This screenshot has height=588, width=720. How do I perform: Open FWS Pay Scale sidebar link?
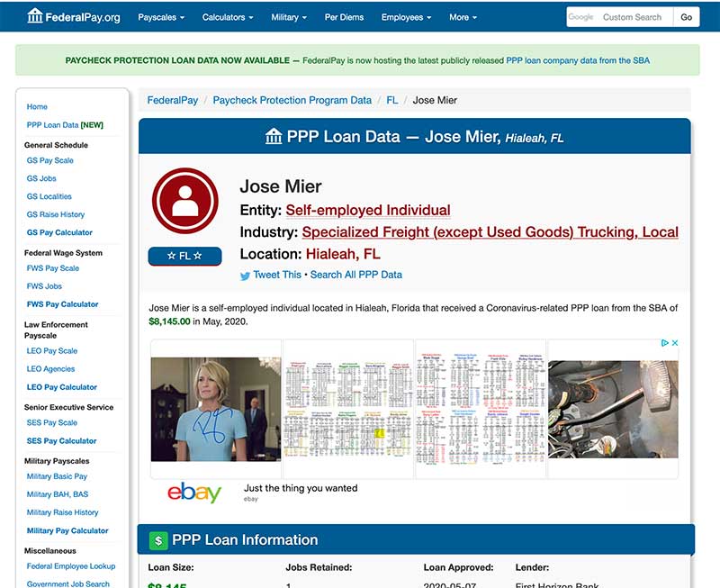(x=53, y=267)
